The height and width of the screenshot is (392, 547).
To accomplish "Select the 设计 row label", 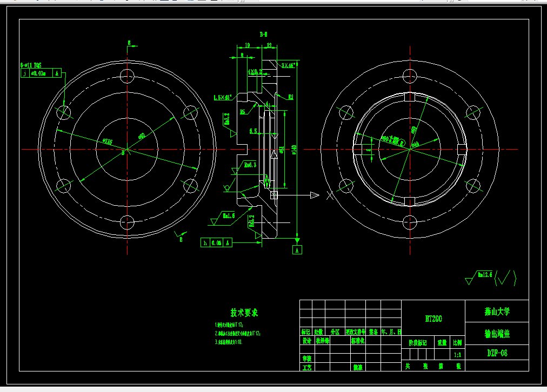I will tap(306, 340).
